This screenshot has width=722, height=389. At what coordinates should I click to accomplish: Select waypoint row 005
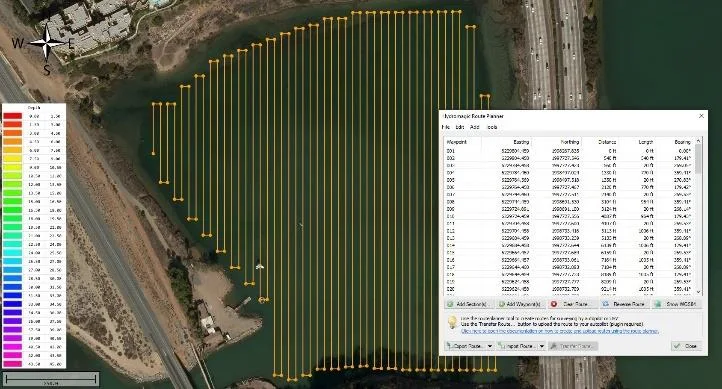569,180
